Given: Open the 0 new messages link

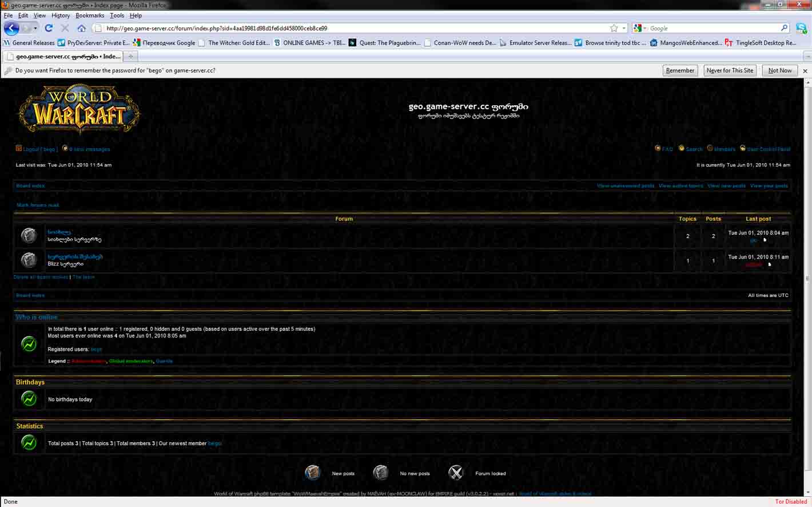Looking at the screenshot, I should [89, 149].
